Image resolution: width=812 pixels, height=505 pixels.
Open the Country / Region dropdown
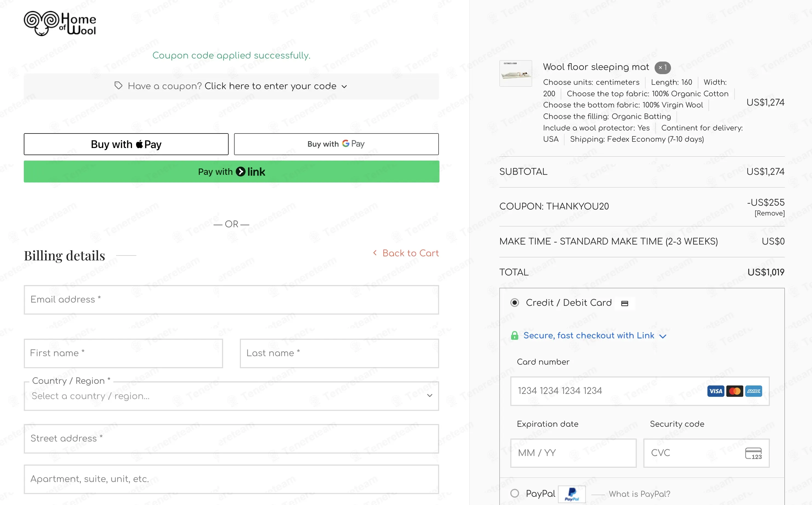point(231,396)
